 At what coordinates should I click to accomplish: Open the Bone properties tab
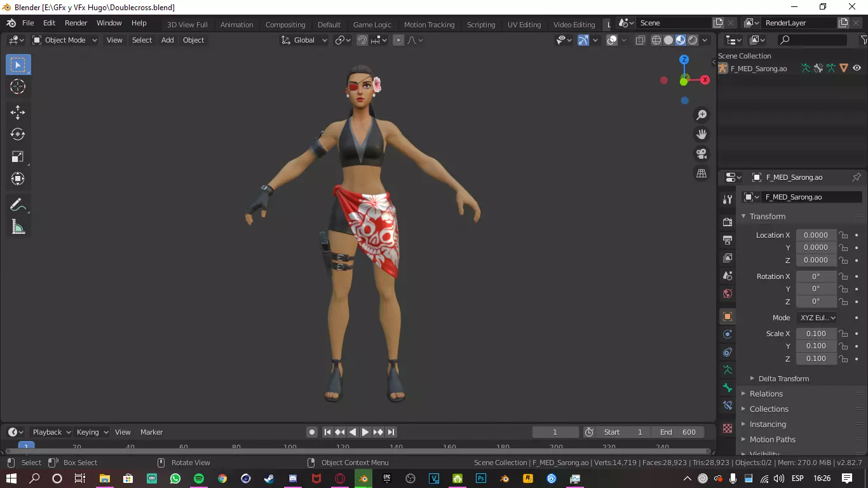(x=728, y=388)
